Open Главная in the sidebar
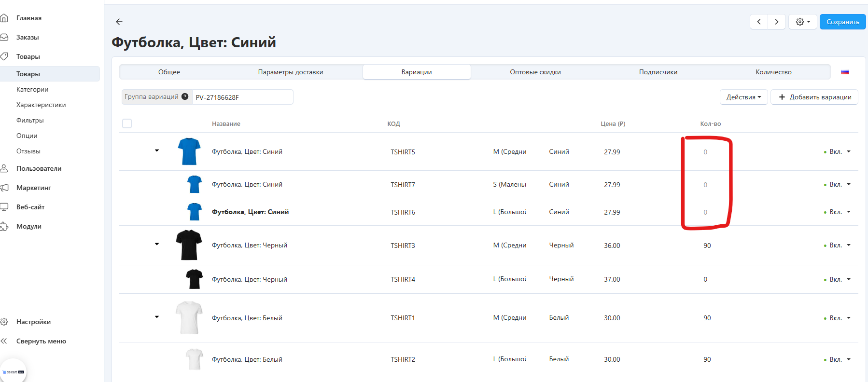 tap(29, 18)
